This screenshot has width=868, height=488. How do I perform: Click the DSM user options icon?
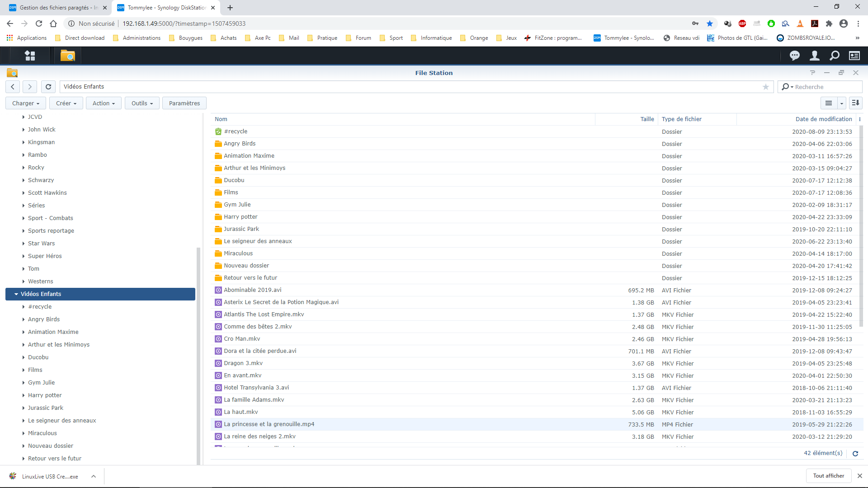click(x=814, y=56)
